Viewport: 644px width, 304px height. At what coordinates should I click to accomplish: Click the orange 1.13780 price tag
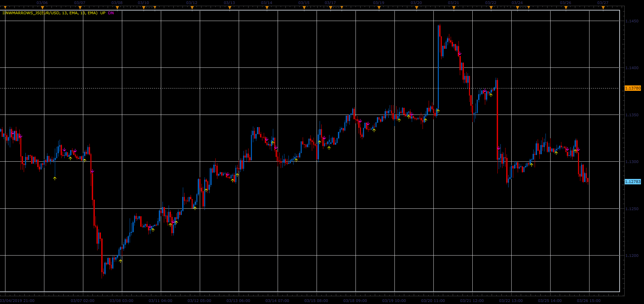coord(632,88)
